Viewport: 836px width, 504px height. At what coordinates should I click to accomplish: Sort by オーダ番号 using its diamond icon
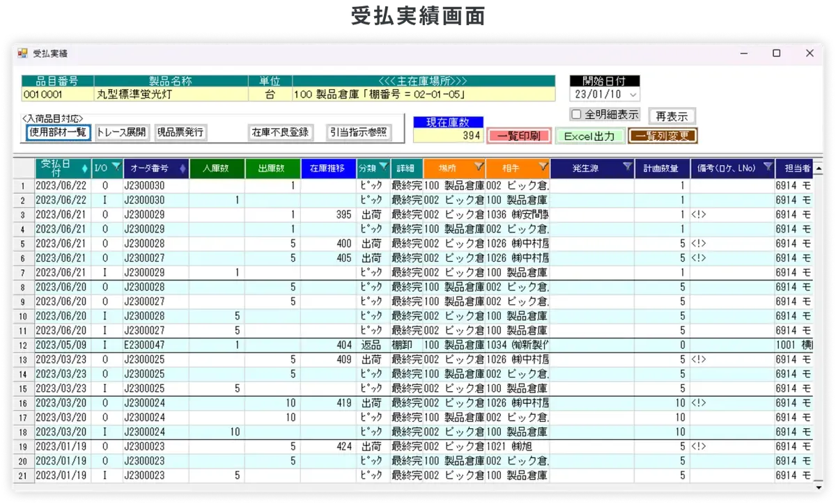click(182, 168)
